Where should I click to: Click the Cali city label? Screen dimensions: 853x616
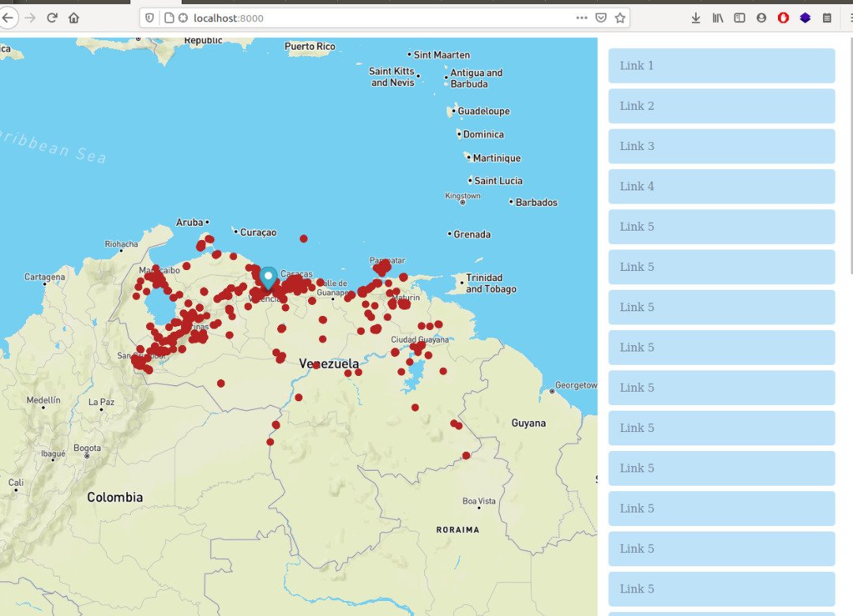click(16, 482)
